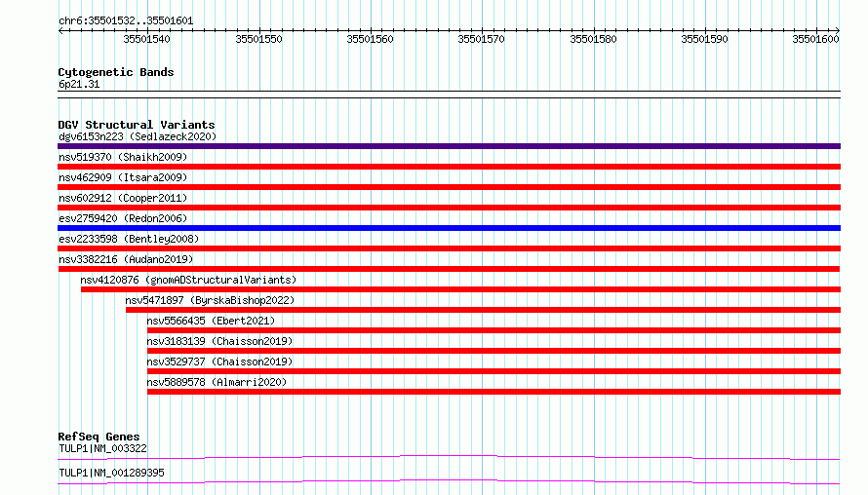Open variant nsv5471897 (ByrskaBishop2022) label
Image resolution: width=868 pixels, height=495 pixels.
[210, 300]
